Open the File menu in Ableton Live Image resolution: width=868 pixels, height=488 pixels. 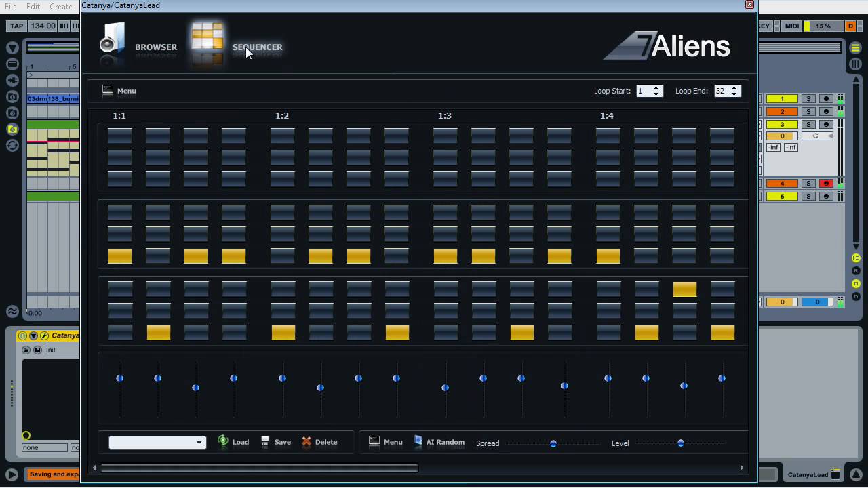pyautogui.click(x=11, y=6)
